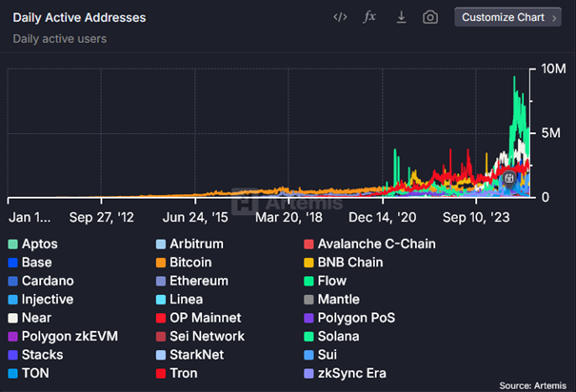Click the Dec 14, '20 axis label

point(383,217)
